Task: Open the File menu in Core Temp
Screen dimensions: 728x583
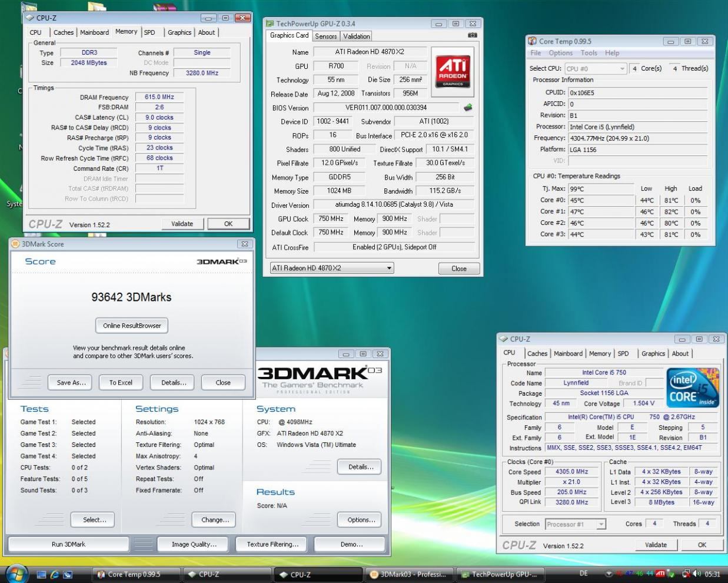Action: pyautogui.click(x=536, y=53)
